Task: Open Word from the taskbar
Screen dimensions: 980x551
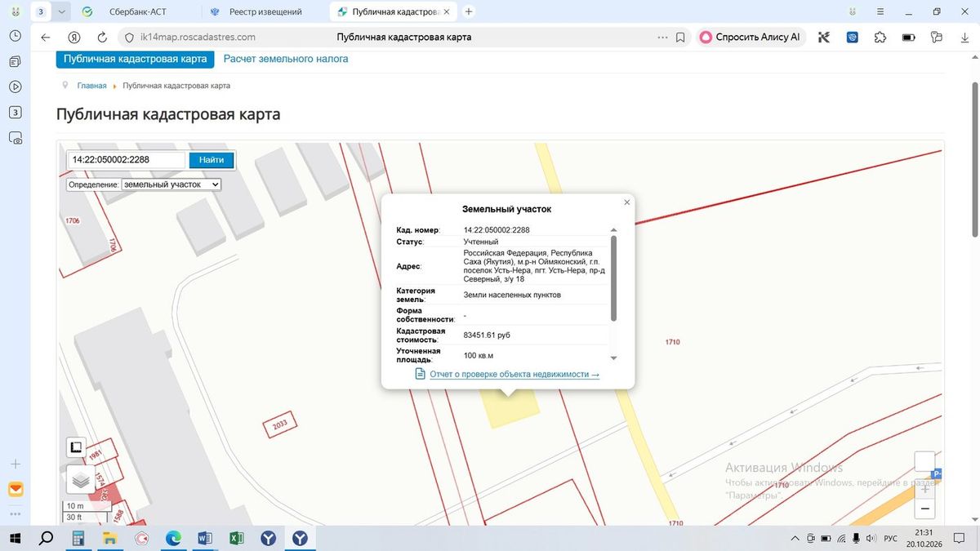Action: (x=205, y=539)
